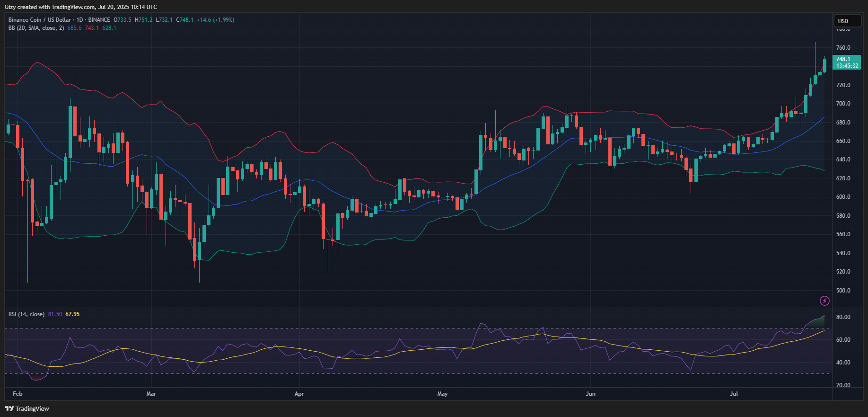The width and height of the screenshot is (868, 417).
Task: Click the purple lightning bolt icon
Action: (x=824, y=301)
